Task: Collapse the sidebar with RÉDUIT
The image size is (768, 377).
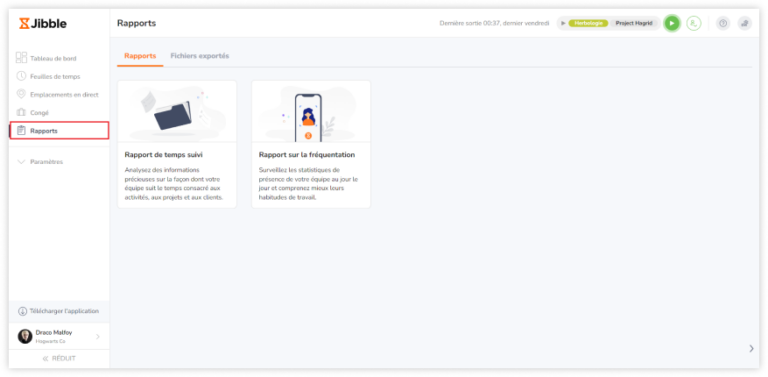Action: pos(59,358)
